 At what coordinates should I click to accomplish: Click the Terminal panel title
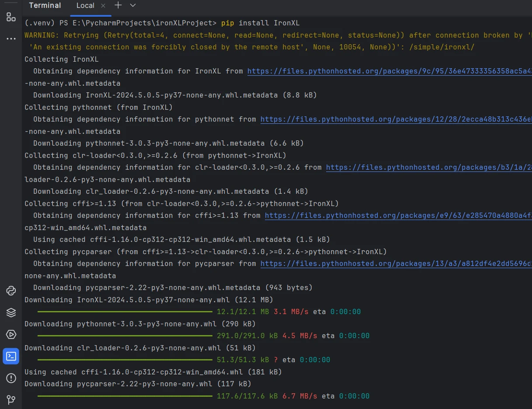pyautogui.click(x=45, y=5)
